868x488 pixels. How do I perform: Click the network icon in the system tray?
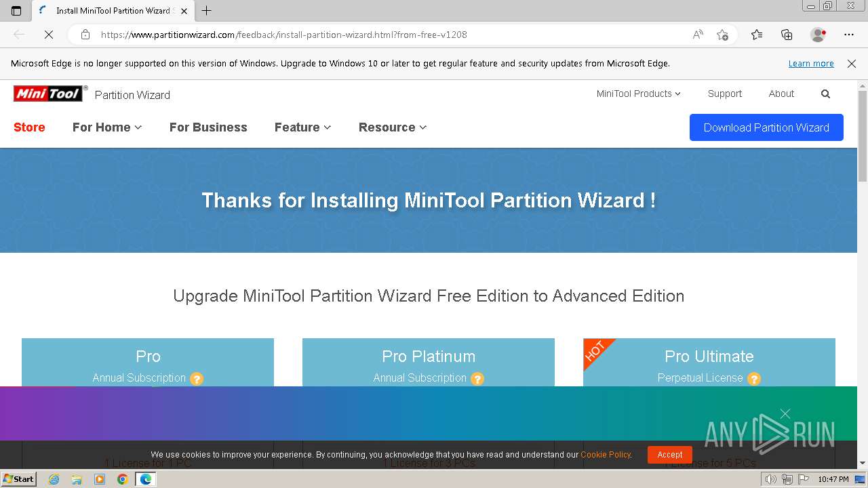click(x=787, y=479)
